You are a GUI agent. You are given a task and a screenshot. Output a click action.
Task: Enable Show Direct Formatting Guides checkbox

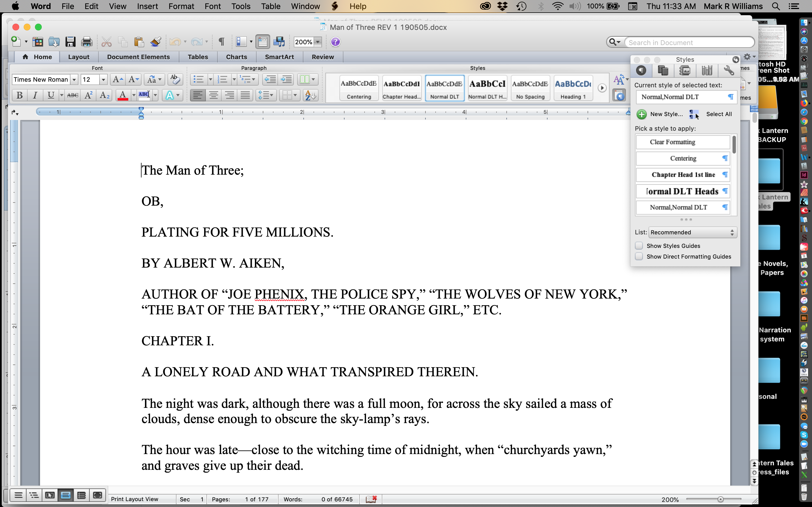(x=639, y=257)
